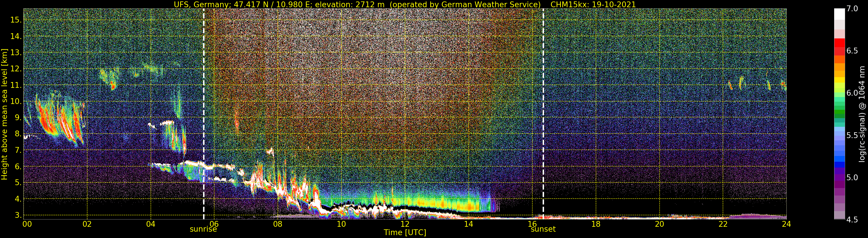Click the y-axis tick label '11.'
868x238 pixels.
click(16, 85)
